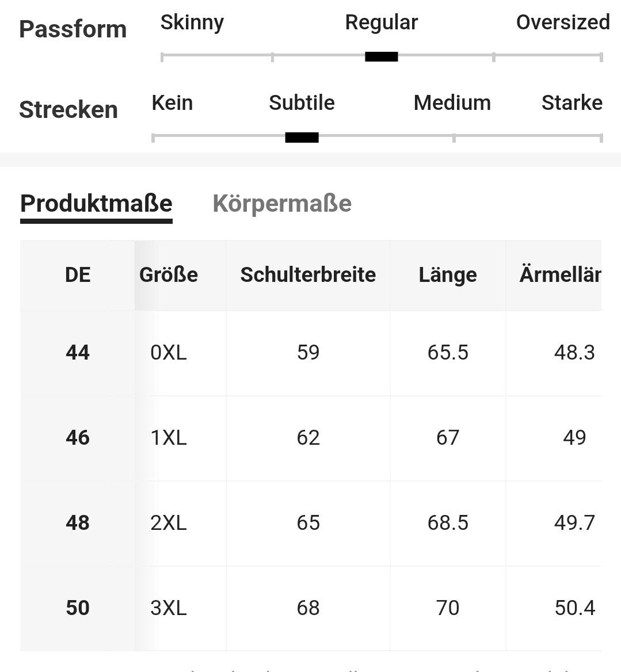Click the Länge column header
This screenshot has width=621, height=672.
click(x=448, y=275)
